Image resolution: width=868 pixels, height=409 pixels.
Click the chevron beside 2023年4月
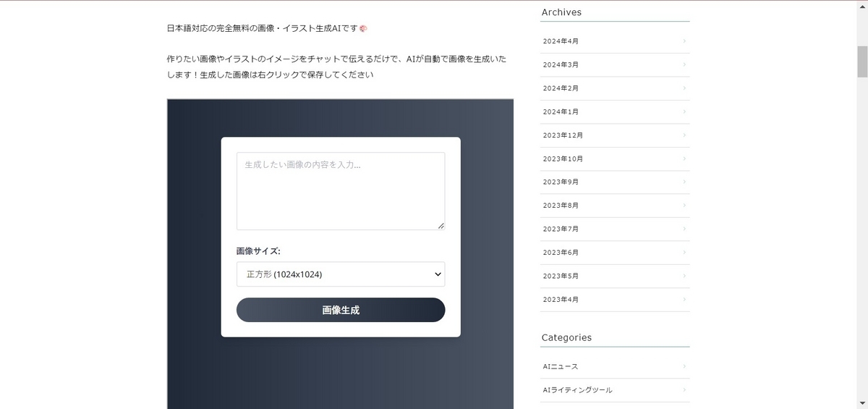pyautogui.click(x=684, y=300)
